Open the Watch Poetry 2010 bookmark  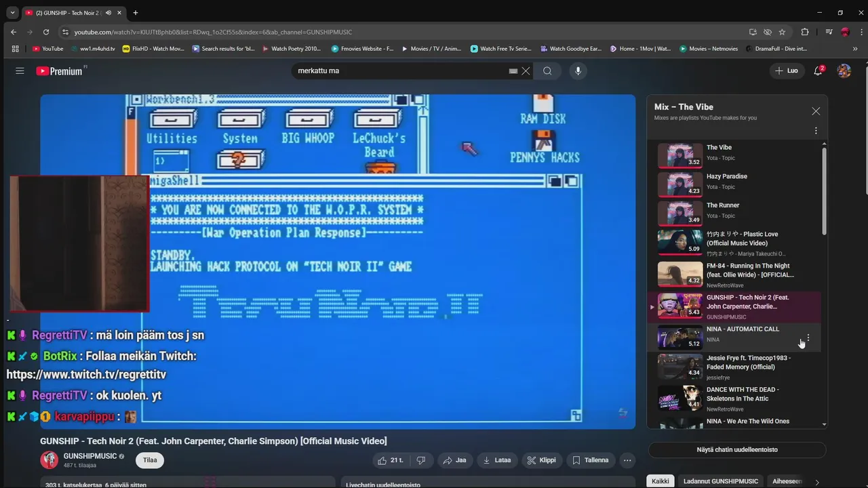290,49
